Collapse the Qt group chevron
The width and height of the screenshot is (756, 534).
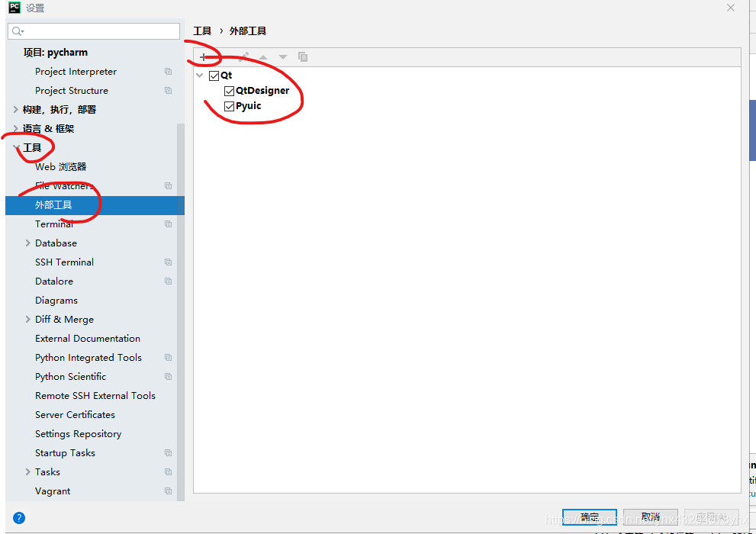coord(200,76)
